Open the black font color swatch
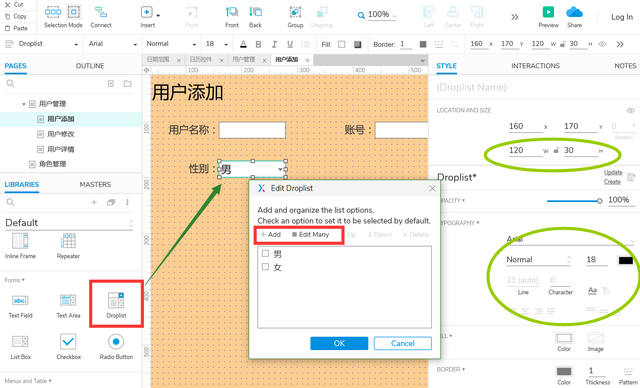The image size is (640, 388). click(x=625, y=260)
